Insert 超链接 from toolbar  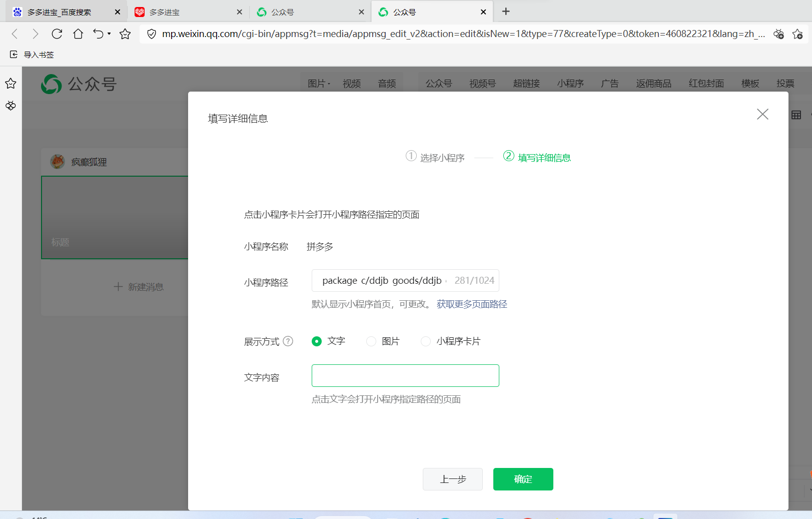pos(526,84)
